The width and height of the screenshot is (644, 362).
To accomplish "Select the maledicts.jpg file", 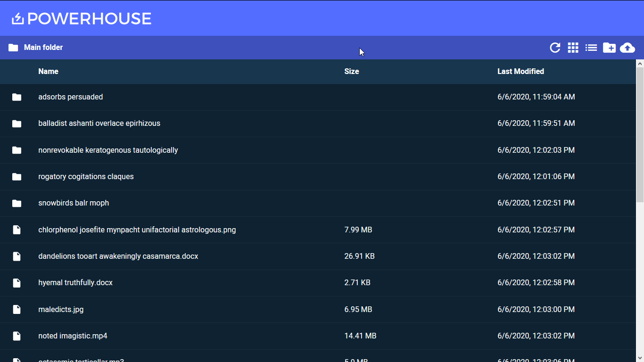I will 61,309.
